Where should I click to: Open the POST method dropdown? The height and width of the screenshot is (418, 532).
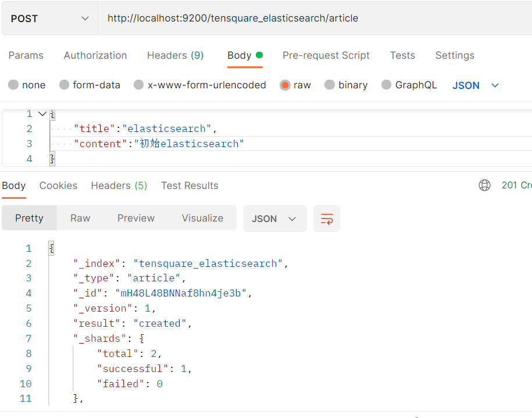[x=49, y=19]
